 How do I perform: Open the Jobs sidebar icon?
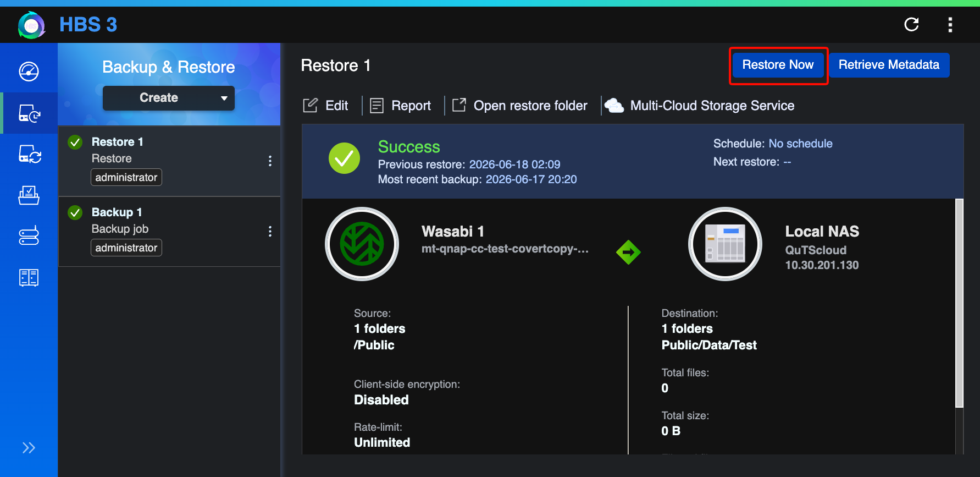click(x=29, y=195)
